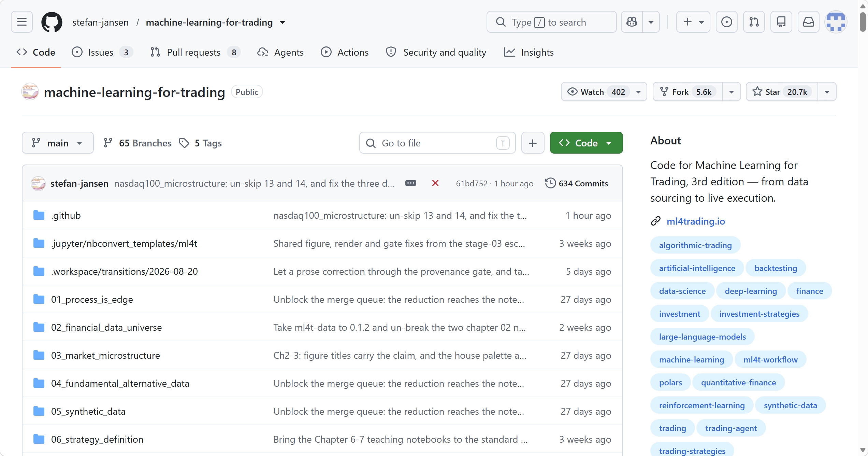Select the backtesting topic tag
Screen dimensions: 868x456
776,268
